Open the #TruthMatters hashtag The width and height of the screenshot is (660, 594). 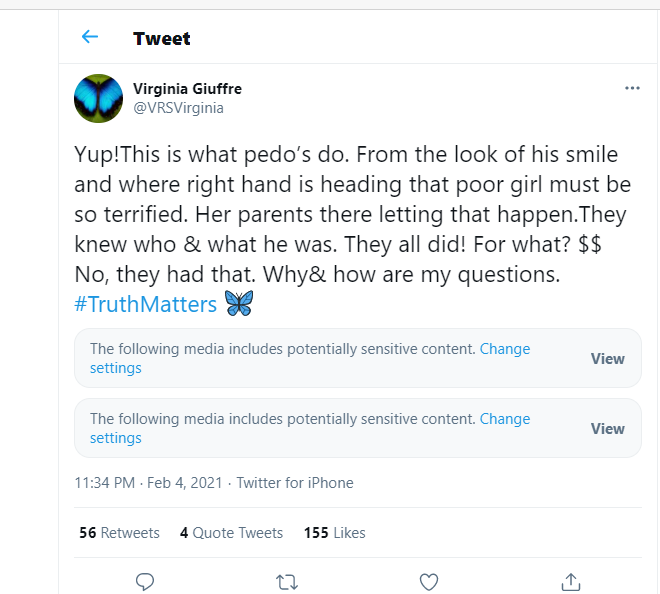[145, 304]
